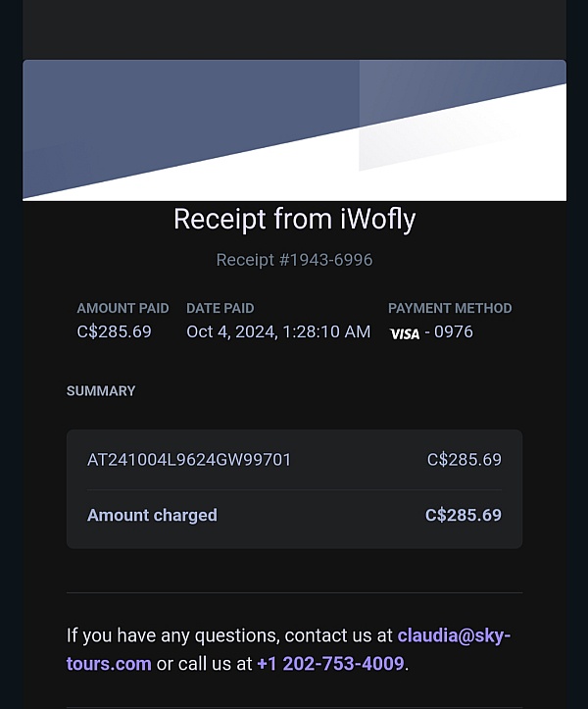Viewport: 588px width, 709px height.
Task: Click the DATE PAID label
Action: click(220, 308)
